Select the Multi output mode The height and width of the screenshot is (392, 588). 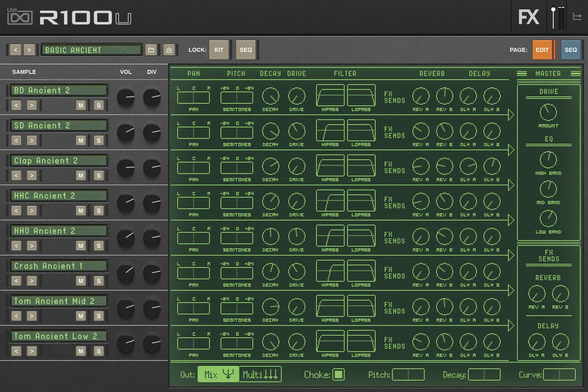click(260, 375)
